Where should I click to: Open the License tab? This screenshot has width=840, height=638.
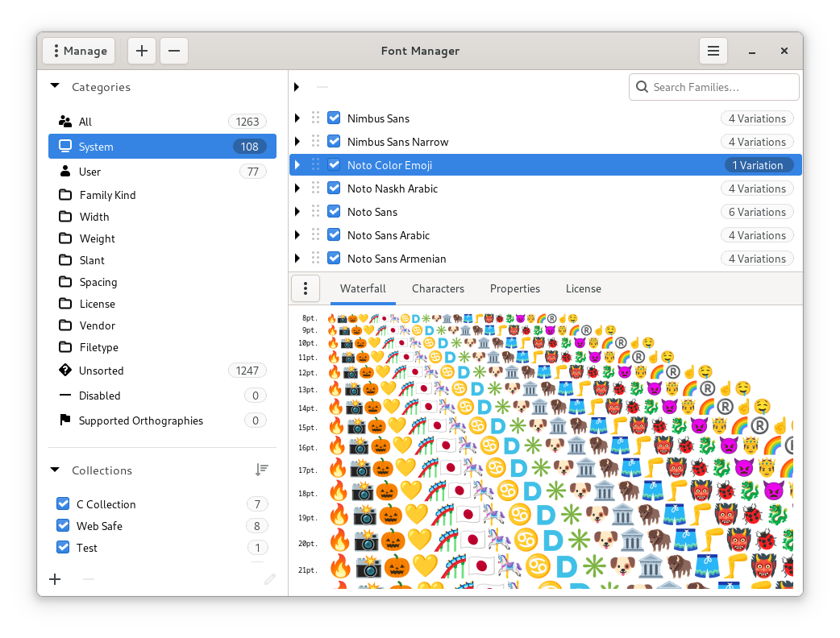[583, 288]
